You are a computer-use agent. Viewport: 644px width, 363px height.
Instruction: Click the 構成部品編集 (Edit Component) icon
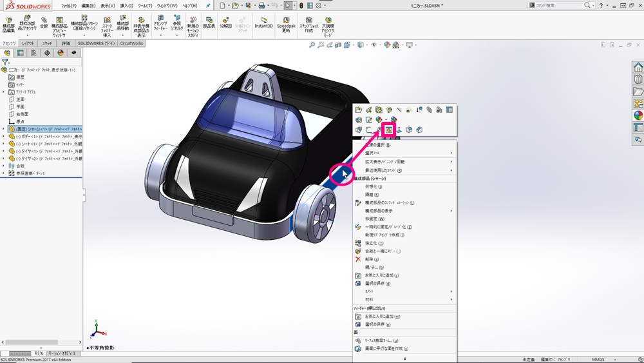point(8,25)
